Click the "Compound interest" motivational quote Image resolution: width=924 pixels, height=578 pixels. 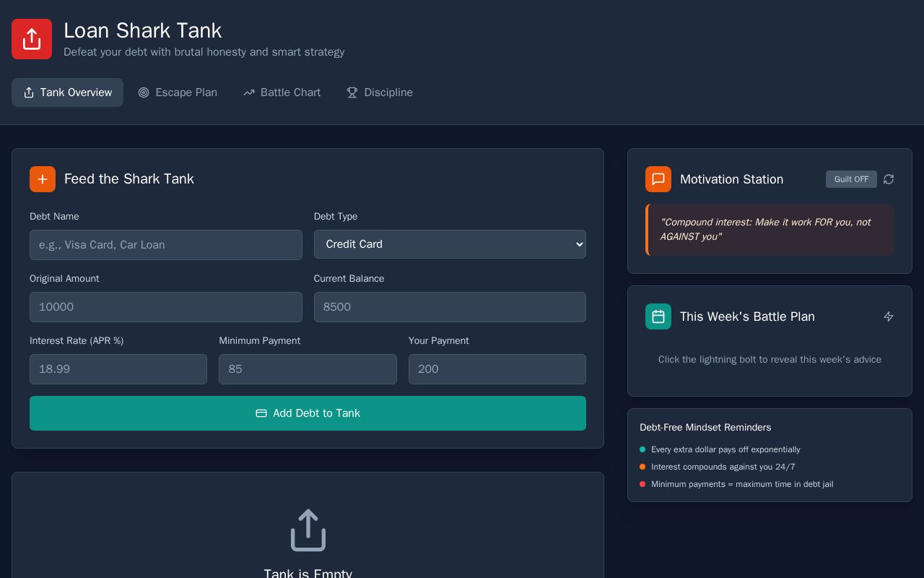(770, 230)
